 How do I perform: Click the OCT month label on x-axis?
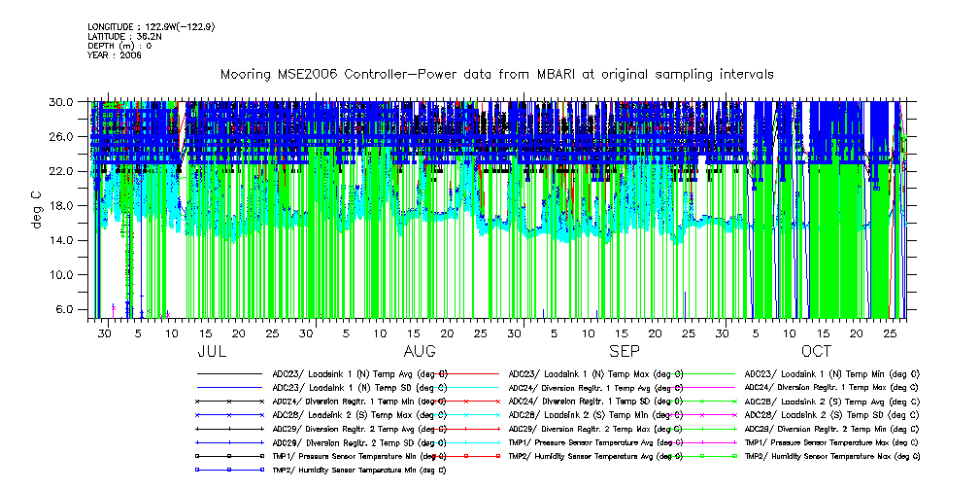[x=816, y=351]
